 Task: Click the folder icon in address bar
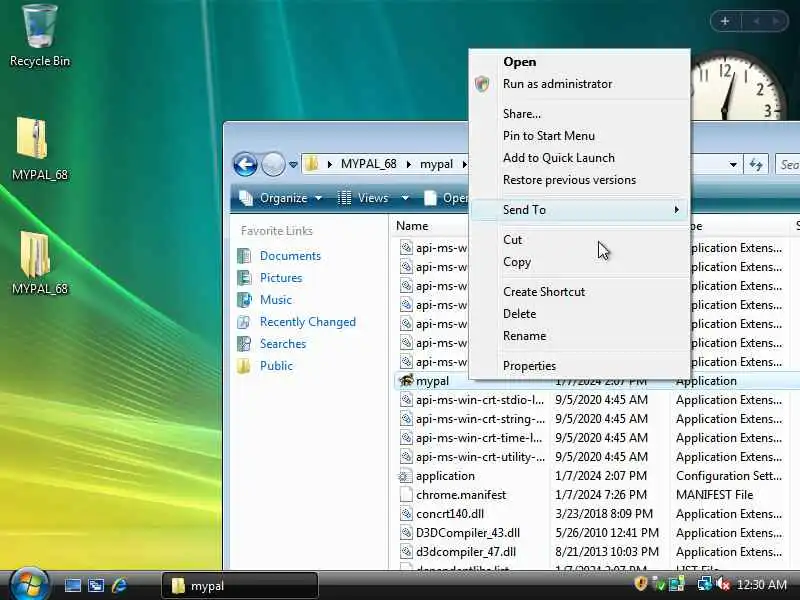[x=311, y=164]
